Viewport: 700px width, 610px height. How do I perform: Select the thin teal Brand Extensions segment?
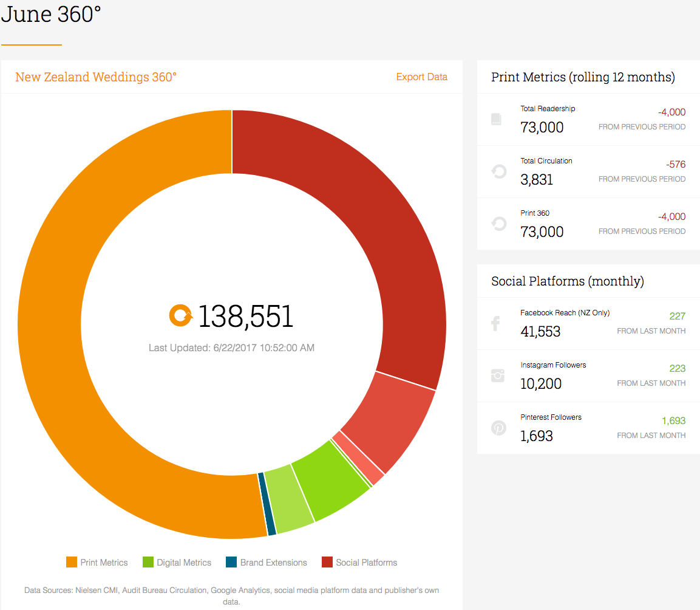[267, 504]
